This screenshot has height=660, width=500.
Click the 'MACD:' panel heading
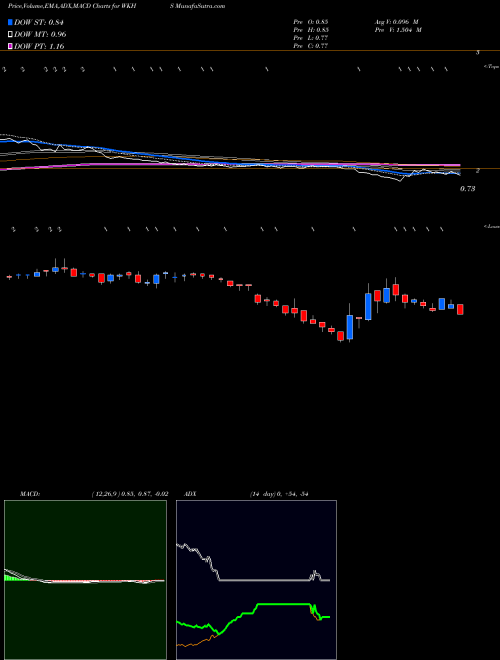tap(30, 494)
